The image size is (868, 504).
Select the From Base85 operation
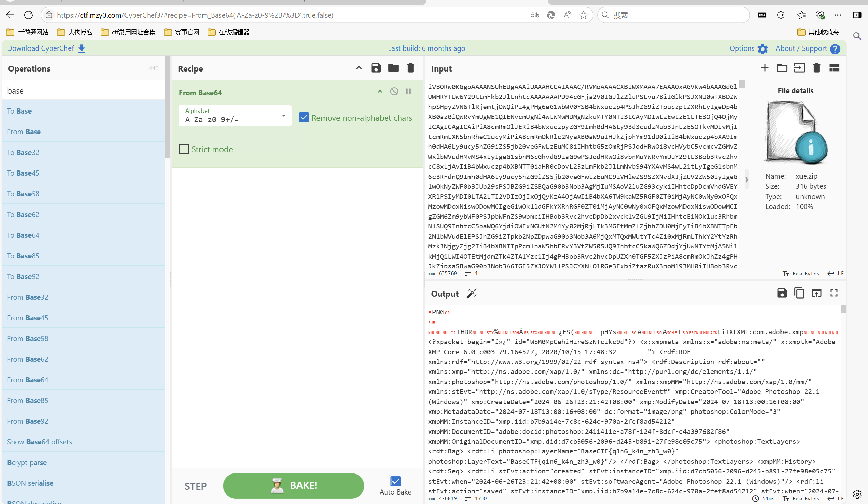(x=83, y=400)
